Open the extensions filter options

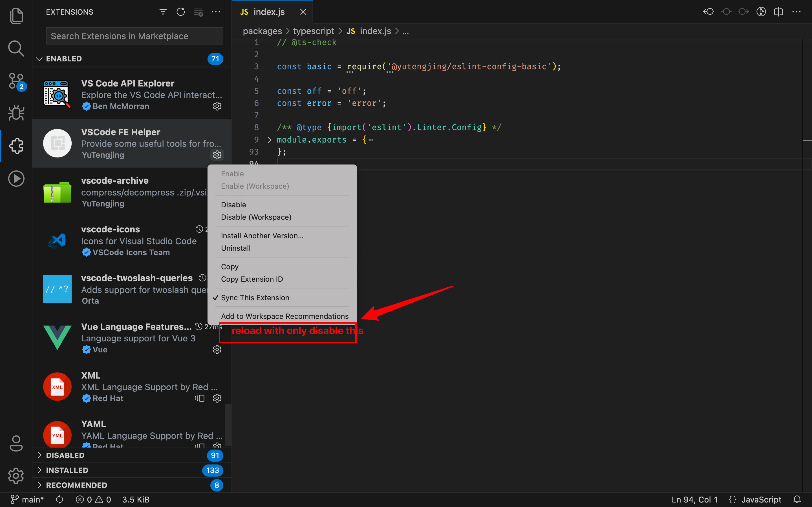(163, 12)
